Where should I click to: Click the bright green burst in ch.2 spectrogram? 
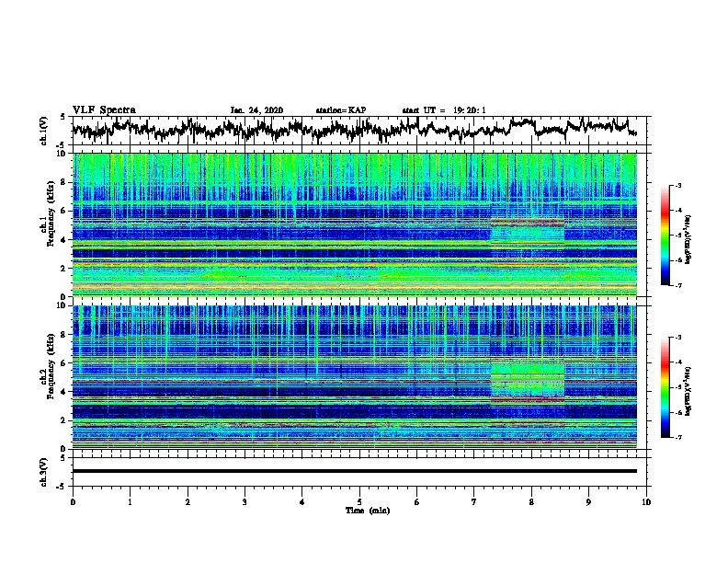pyautogui.click(x=528, y=379)
